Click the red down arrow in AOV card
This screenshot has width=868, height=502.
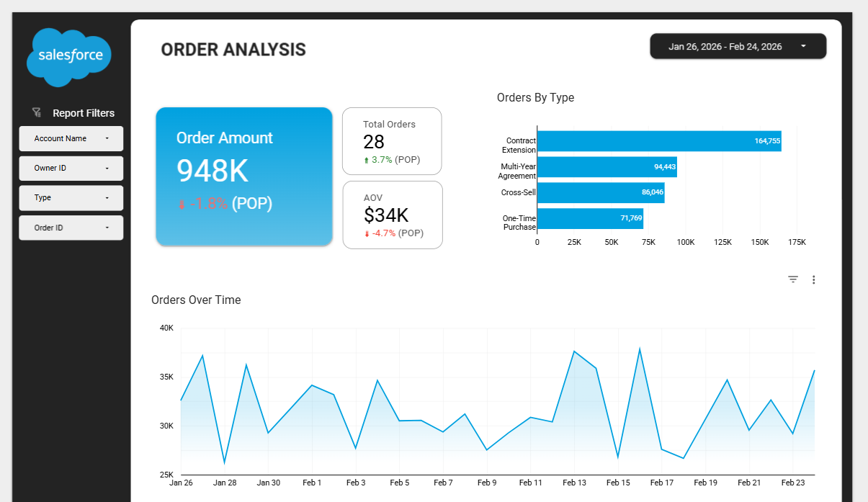click(x=367, y=233)
